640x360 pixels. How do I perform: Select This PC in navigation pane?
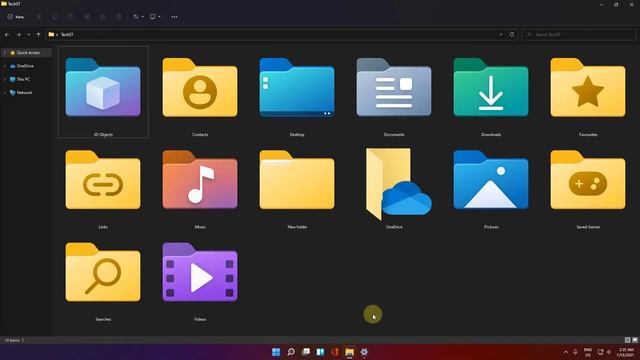[x=23, y=79]
